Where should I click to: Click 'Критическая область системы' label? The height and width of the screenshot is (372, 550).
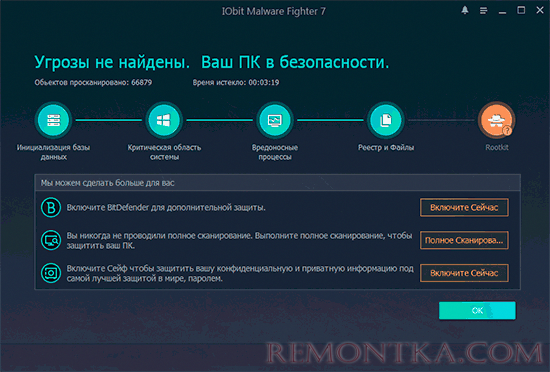(164, 152)
